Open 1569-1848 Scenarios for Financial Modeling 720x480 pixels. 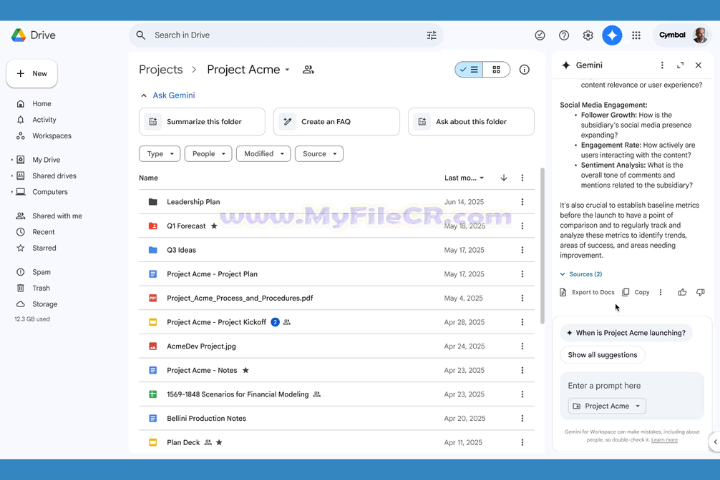237,395
